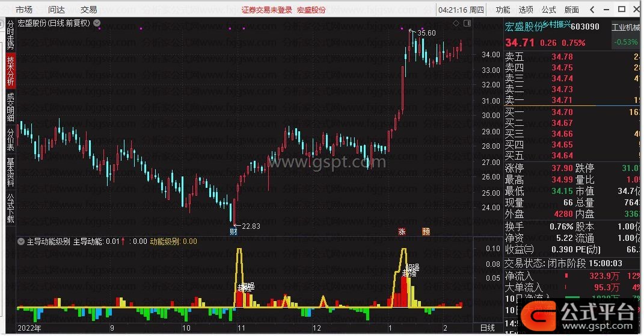Open the 交易 menu
Image resolution: width=644 pixels, height=336 pixels.
(89, 10)
